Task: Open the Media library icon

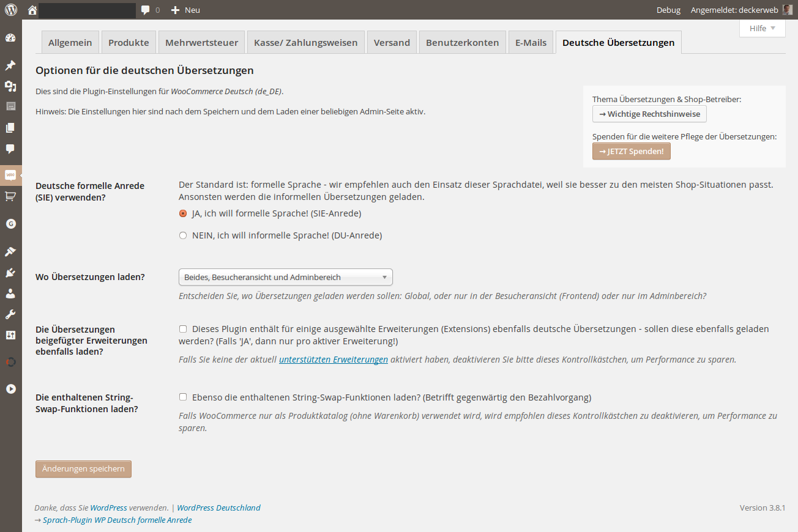Action: point(10,86)
